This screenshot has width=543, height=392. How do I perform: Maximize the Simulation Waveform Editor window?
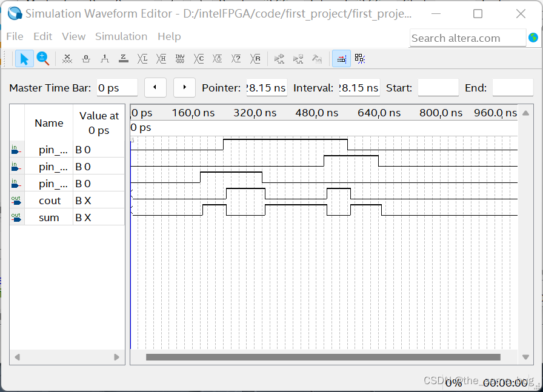click(x=478, y=14)
